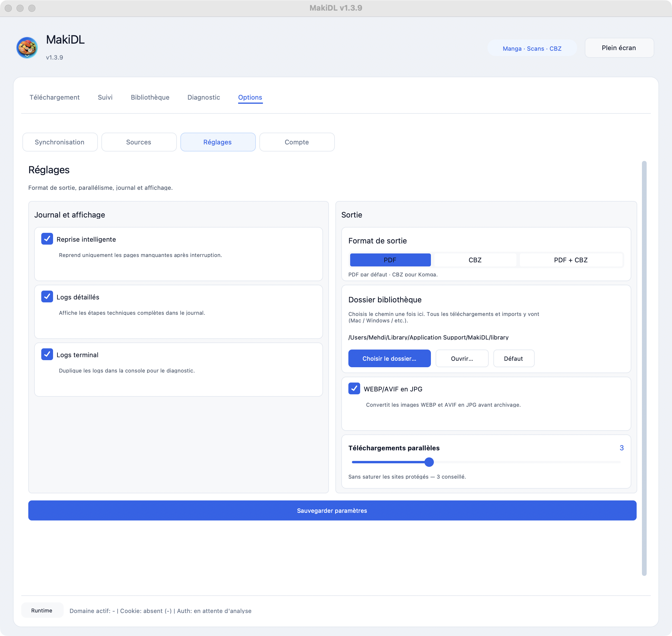Screen dimensions: 672x636
Task: Go to the Bibliothèque tab
Action: [x=150, y=97]
